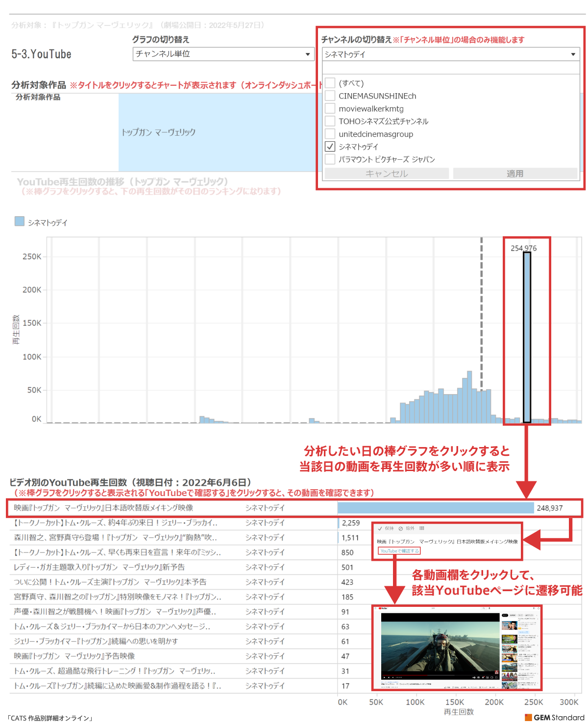Click the キャンセル button
This screenshot has width=588, height=724.
point(387,174)
